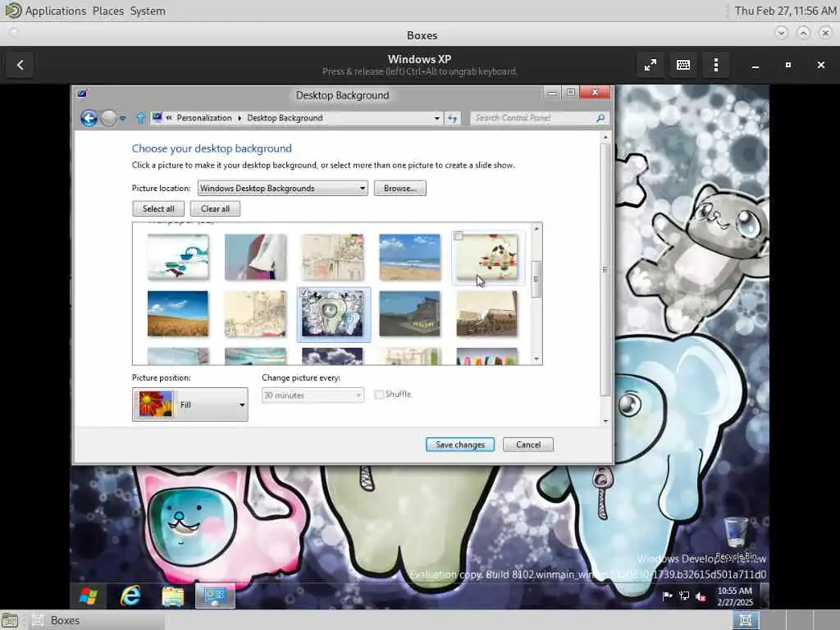The image size is (840, 630).
Task: Click the wallpaper list scroll down arrow
Action: [x=536, y=359]
